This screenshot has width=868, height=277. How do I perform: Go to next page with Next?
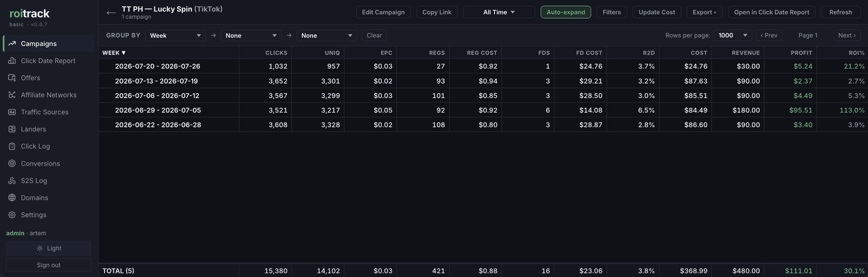pos(847,35)
